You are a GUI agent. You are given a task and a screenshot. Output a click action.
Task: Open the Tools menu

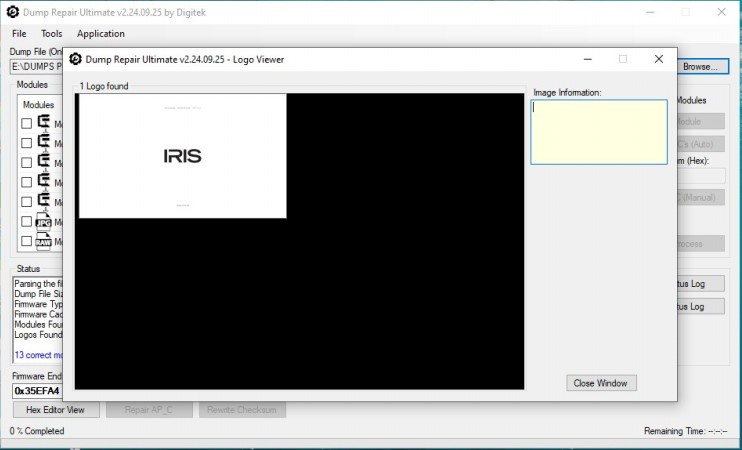(51, 34)
